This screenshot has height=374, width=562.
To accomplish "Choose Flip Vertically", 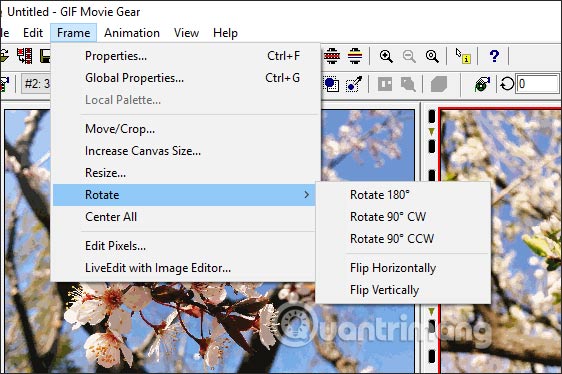I will coord(403,290).
